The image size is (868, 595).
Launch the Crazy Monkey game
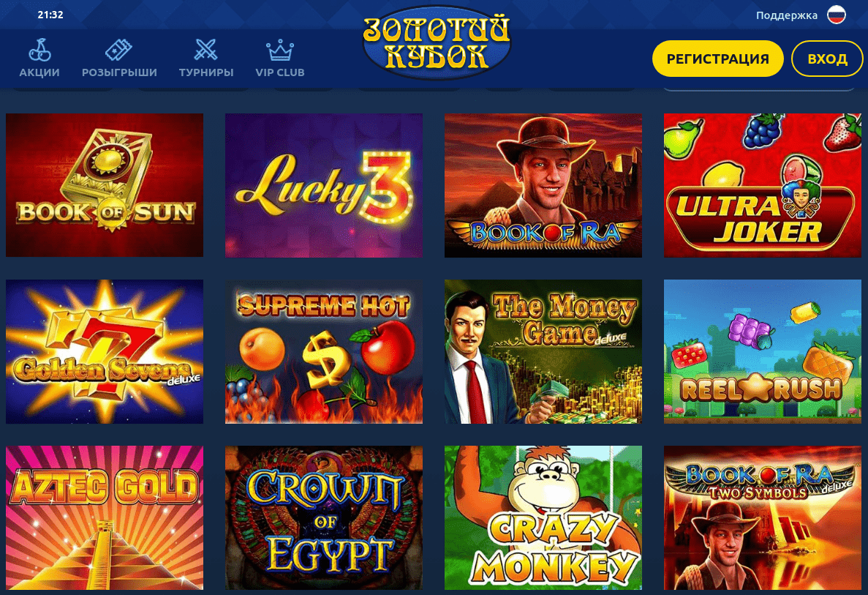pos(543,517)
